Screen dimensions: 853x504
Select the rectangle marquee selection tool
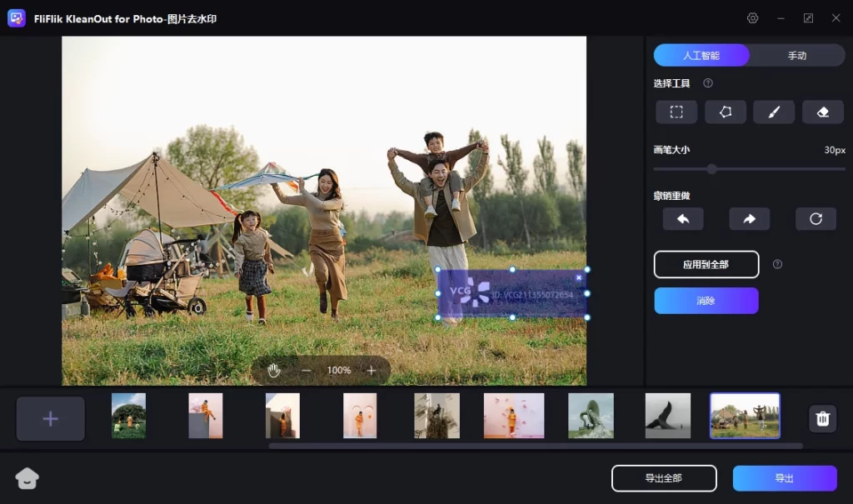coord(676,112)
